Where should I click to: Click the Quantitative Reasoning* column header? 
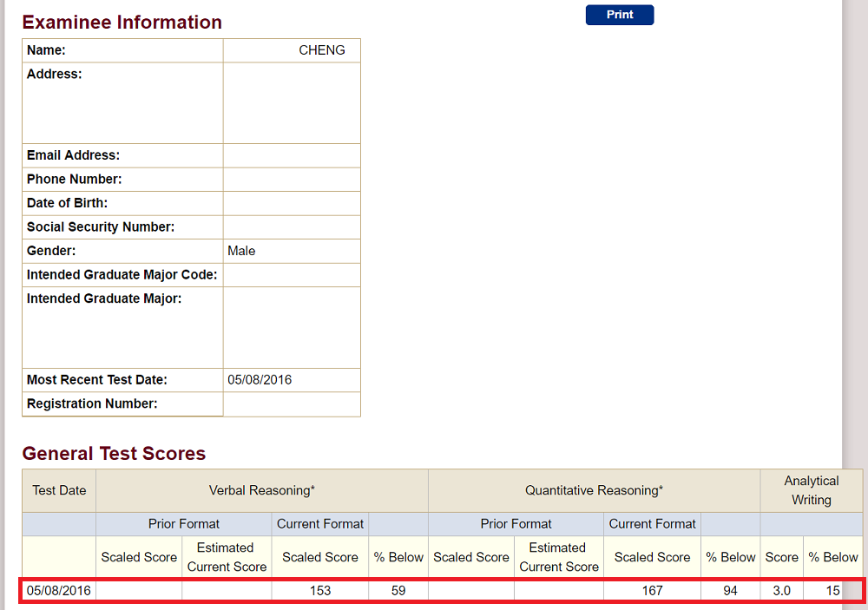click(x=594, y=490)
